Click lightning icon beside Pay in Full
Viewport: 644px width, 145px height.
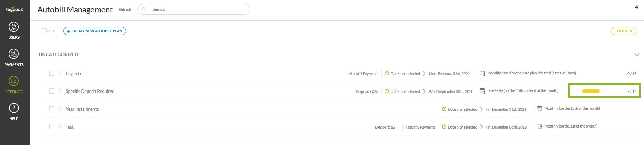pyautogui.click(x=60, y=73)
